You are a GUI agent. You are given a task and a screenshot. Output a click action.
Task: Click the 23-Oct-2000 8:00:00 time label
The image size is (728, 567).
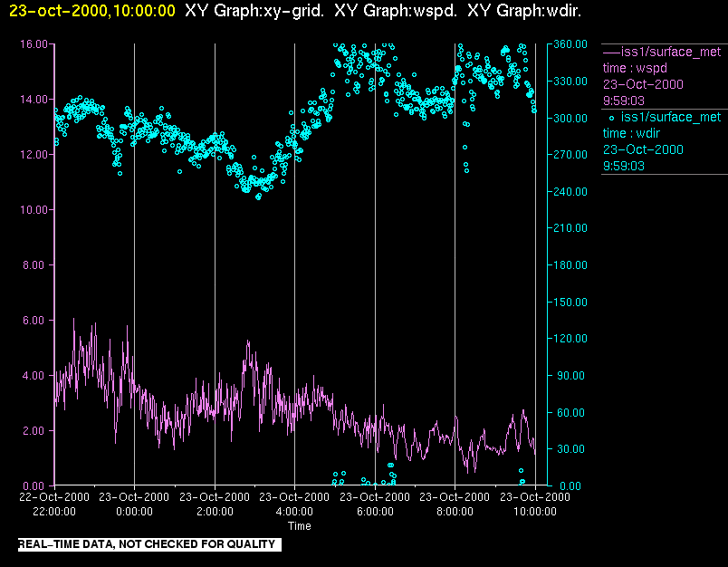tap(455, 505)
